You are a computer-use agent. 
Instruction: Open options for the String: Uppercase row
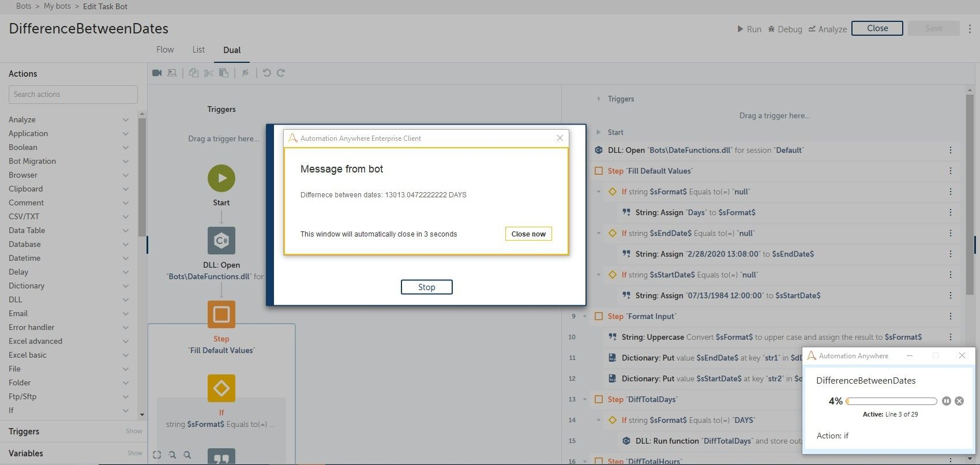tap(951, 337)
